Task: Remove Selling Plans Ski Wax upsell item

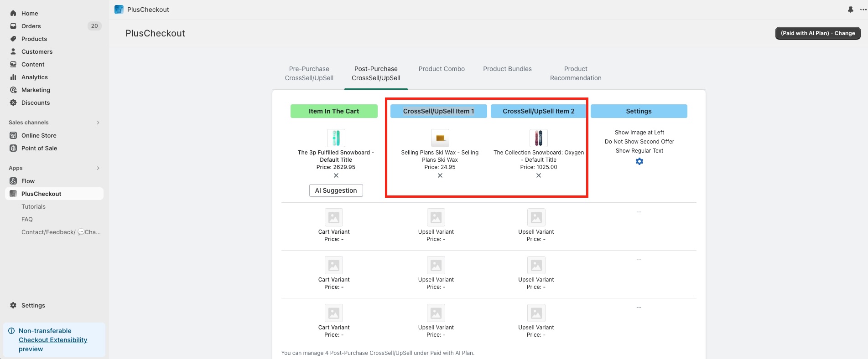Action: [440, 175]
